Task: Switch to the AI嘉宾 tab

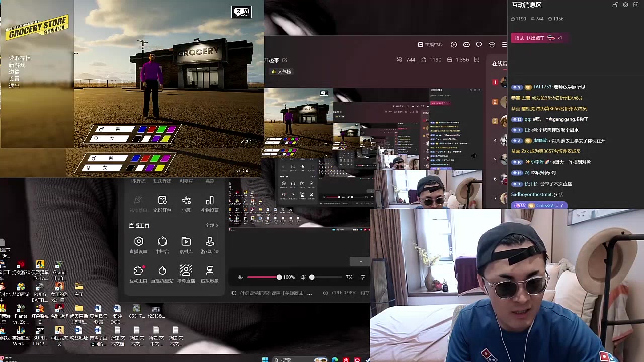Action: [x=186, y=181]
